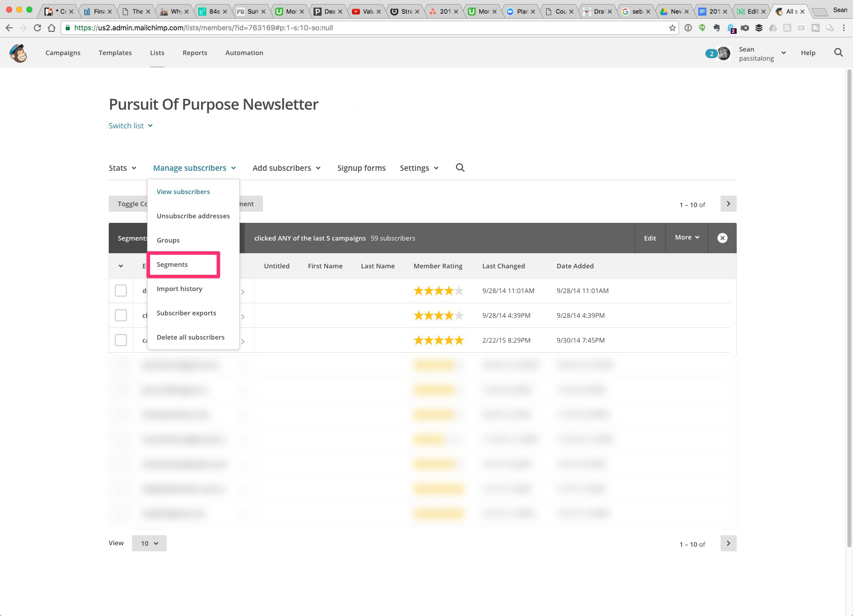The width and height of the screenshot is (853, 616).
Task: Open the Templates section
Action: 115,53
